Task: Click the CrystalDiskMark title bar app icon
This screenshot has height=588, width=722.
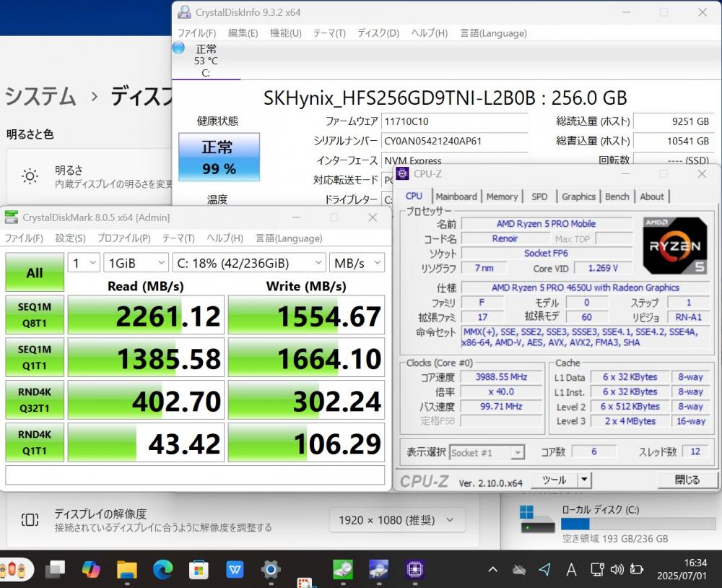Action: click(11, 217)
